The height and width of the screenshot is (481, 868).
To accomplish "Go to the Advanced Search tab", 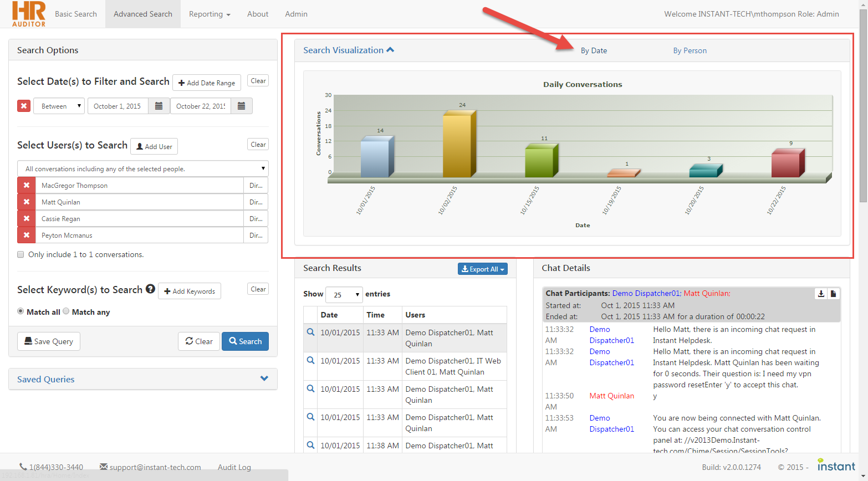I will (x=143, y=14).
